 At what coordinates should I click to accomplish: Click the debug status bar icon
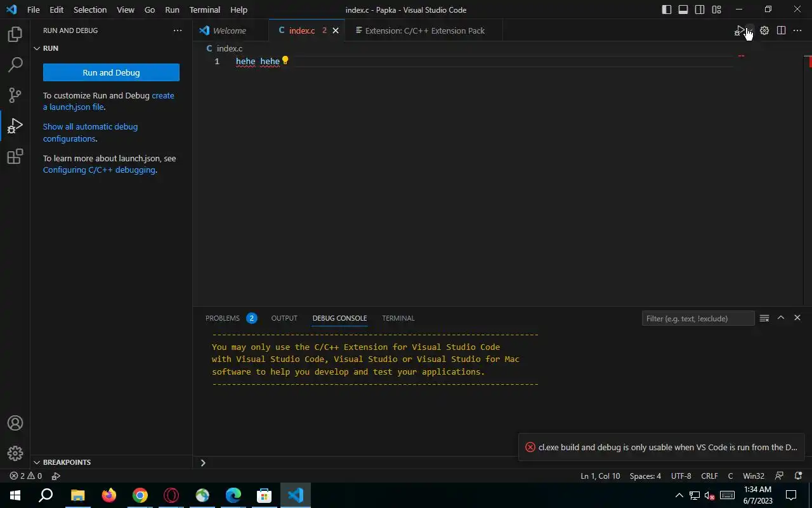56,476
